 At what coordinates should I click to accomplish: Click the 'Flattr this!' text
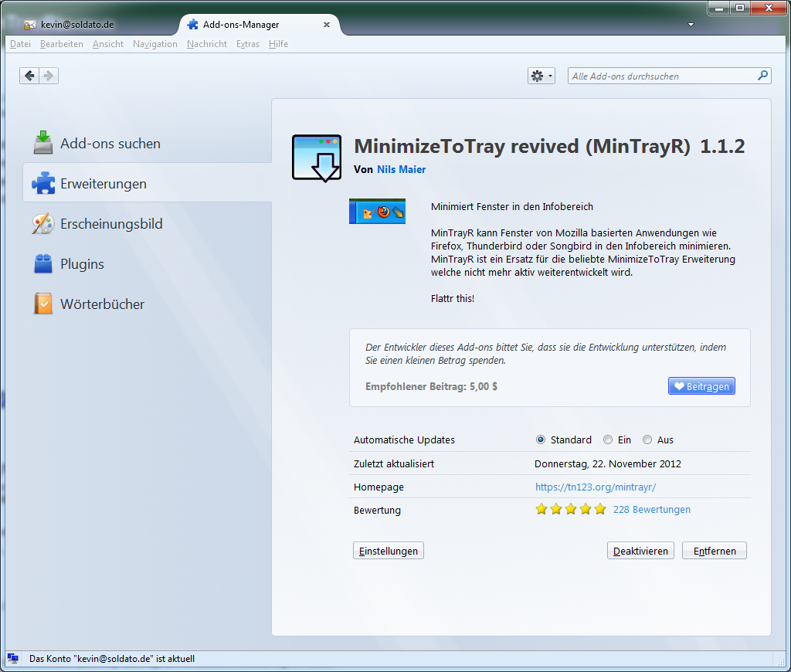pos(453,298)
